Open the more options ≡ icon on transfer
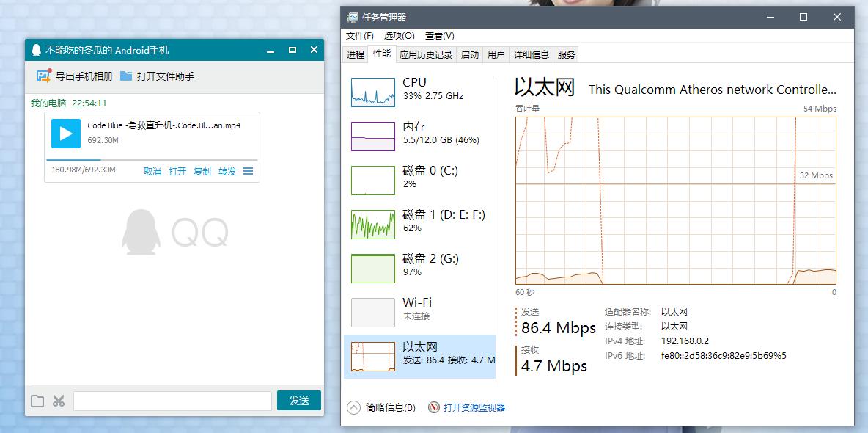 pyautogui.click(x=247, y=171)
